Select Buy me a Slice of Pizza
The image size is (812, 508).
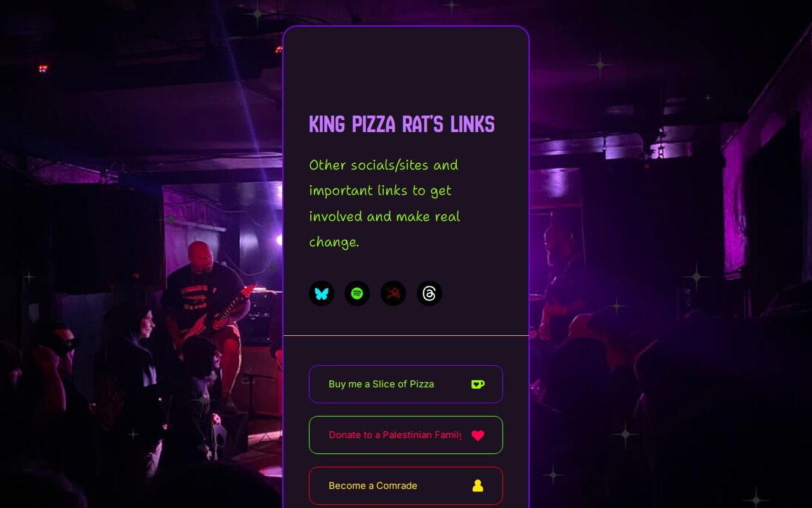406,384
